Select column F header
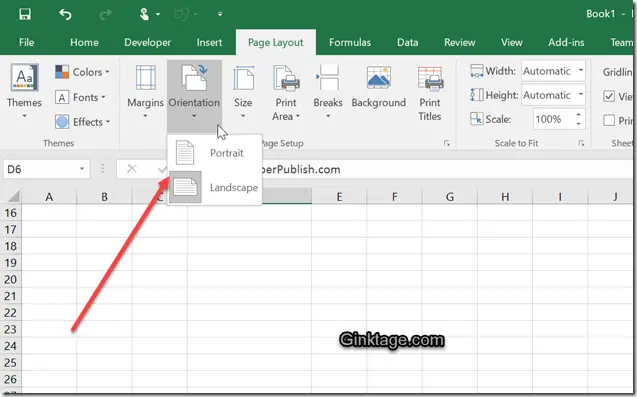Screen dimensions: 637x397 point(394,197)
